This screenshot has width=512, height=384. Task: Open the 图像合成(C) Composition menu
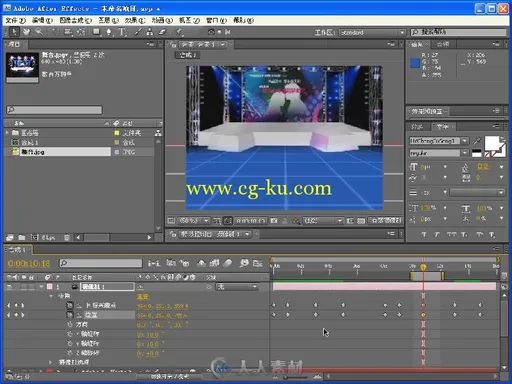coord(76,20)
